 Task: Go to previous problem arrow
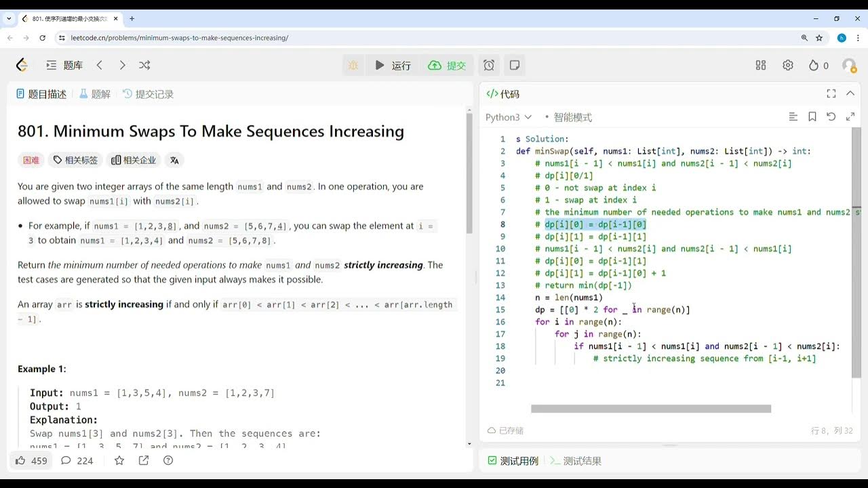point(100,65)
